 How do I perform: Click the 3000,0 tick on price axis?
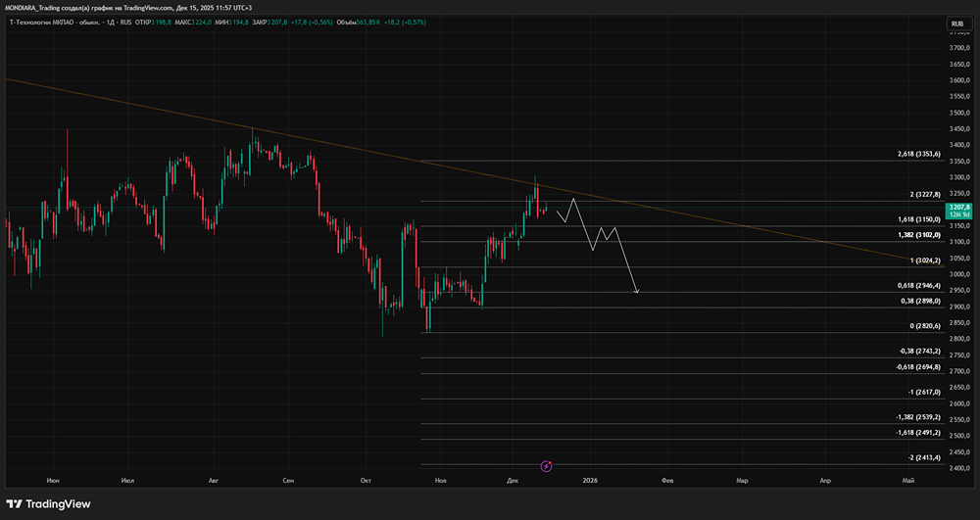(959, 274)
